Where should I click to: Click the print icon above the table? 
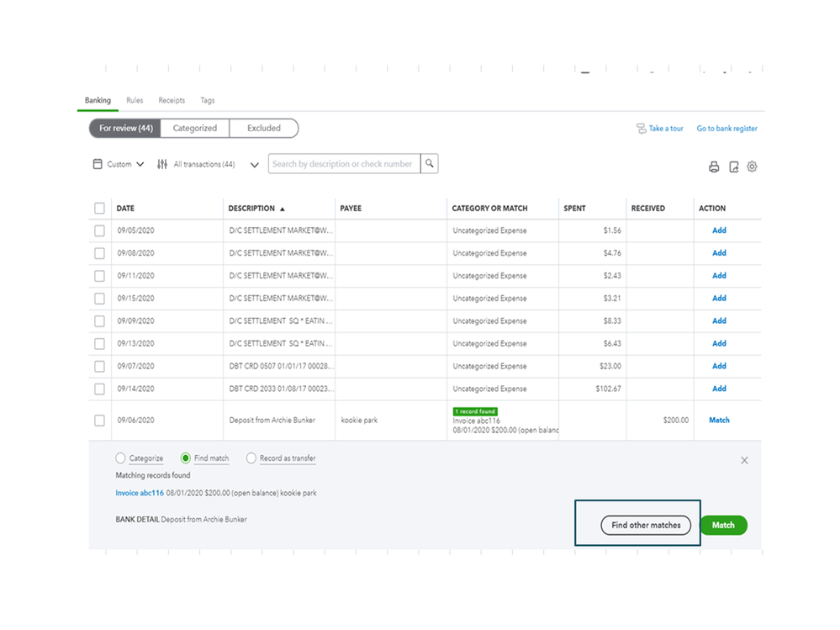click(714, 167)
